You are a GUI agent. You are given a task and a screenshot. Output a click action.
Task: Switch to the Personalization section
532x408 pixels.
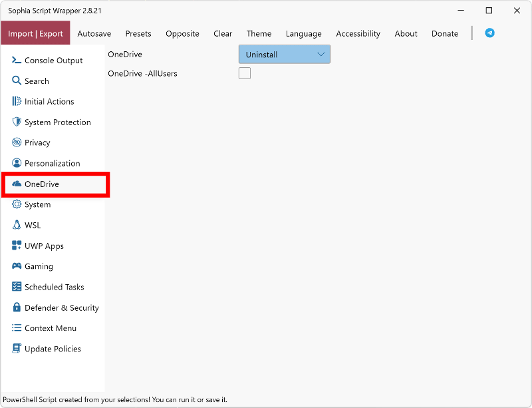click(52, 163)
